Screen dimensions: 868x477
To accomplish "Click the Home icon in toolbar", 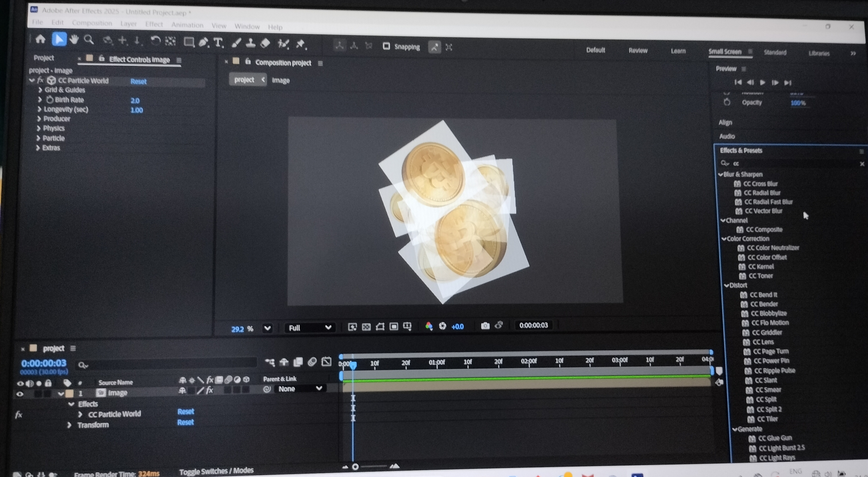I will (x=41, y=39).
